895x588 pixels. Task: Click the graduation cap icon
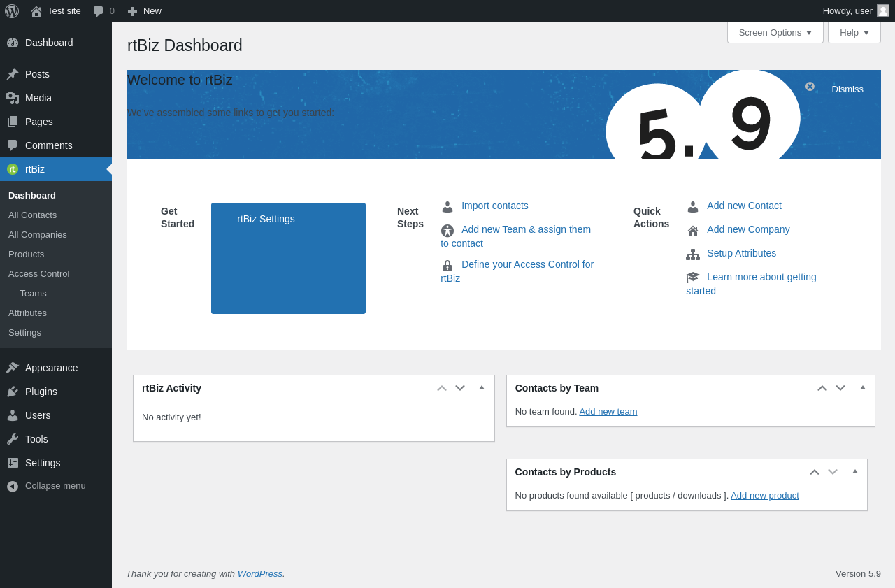(693, 278)
